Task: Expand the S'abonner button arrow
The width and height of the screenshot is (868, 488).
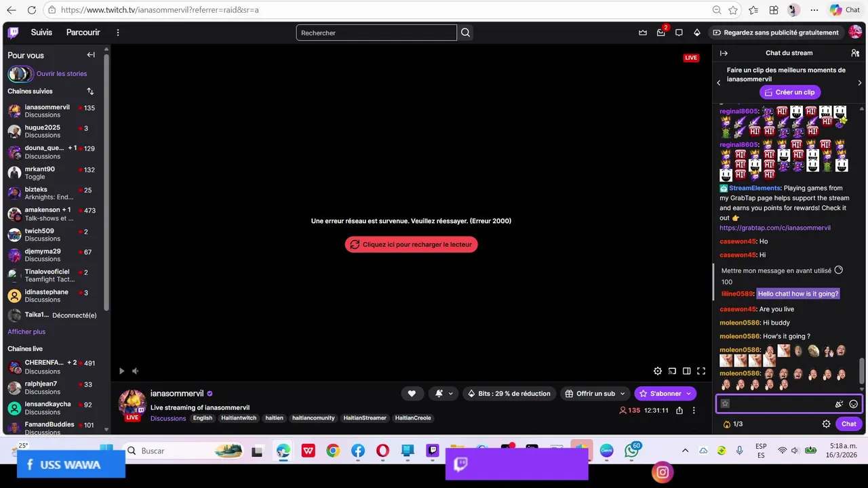Action: 689,393
